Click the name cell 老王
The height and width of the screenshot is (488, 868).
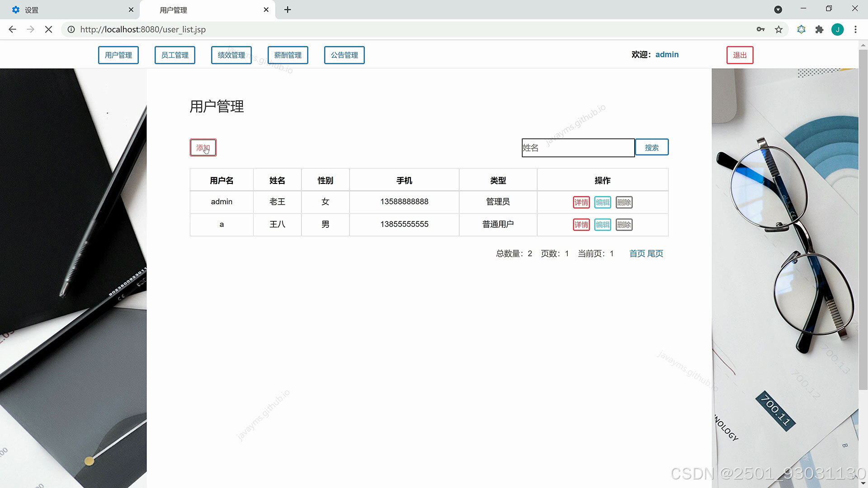[277, 202]
